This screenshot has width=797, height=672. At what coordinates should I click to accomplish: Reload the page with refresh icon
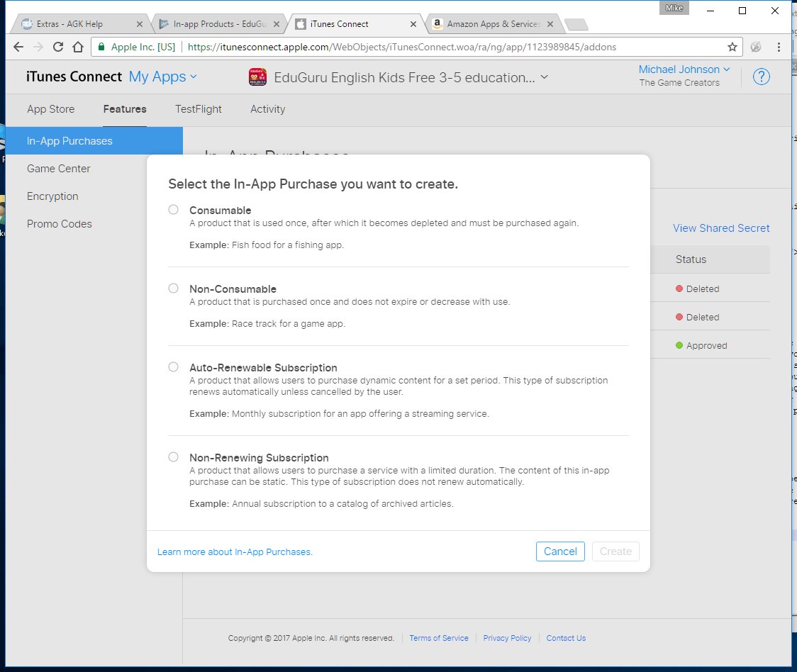(x=58, y=47)
